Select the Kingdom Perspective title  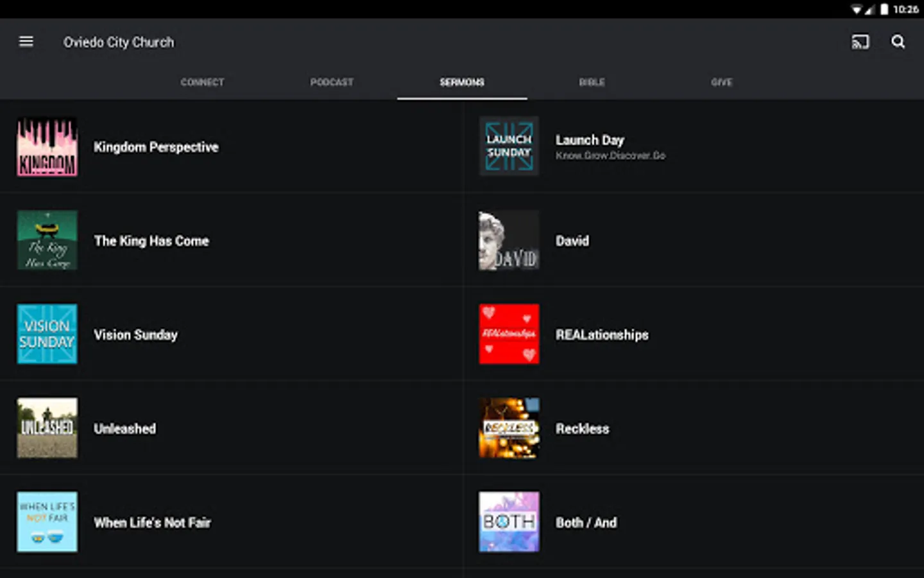[156, 147]
